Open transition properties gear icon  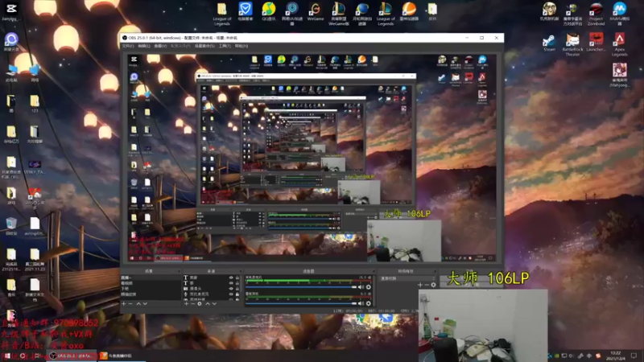pyautogui.click(x=433, y=285)
